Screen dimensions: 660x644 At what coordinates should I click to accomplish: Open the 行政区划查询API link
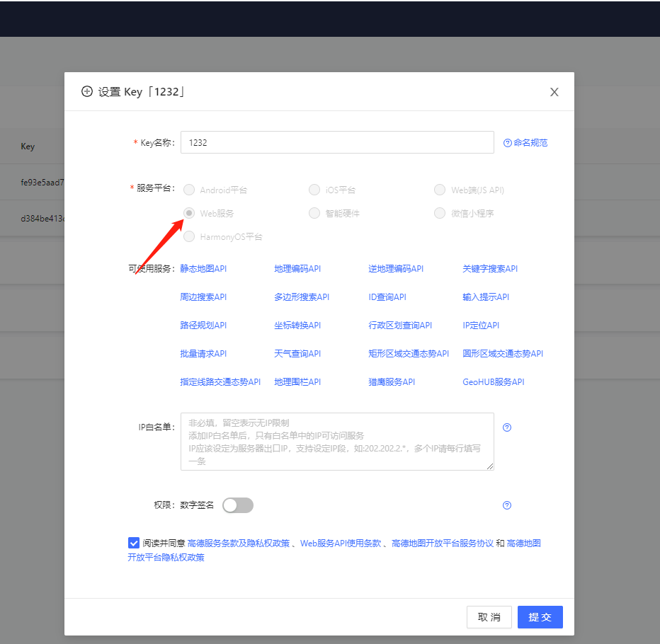400,325
